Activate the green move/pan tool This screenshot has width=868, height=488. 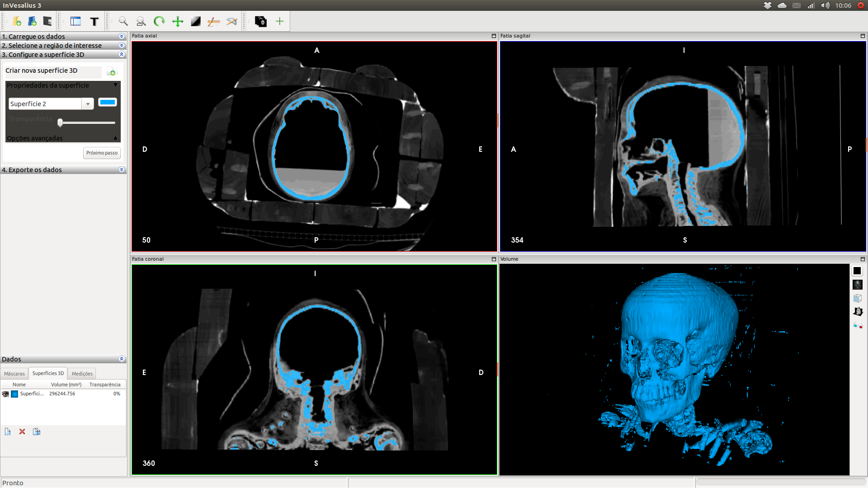point(178,21)
